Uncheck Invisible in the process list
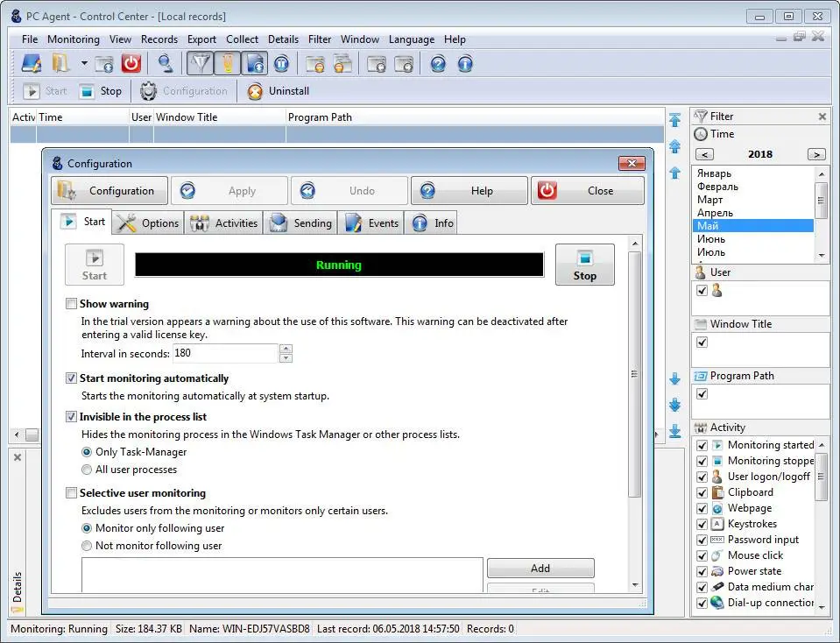The height and width of the screenshot is (643, 840). coord(71,417)
